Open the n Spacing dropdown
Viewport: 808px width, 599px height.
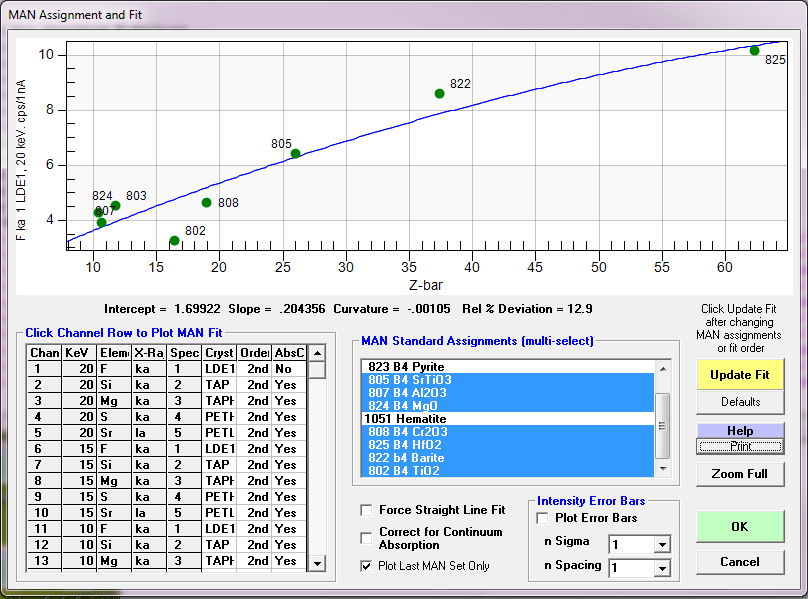(661, 569)
